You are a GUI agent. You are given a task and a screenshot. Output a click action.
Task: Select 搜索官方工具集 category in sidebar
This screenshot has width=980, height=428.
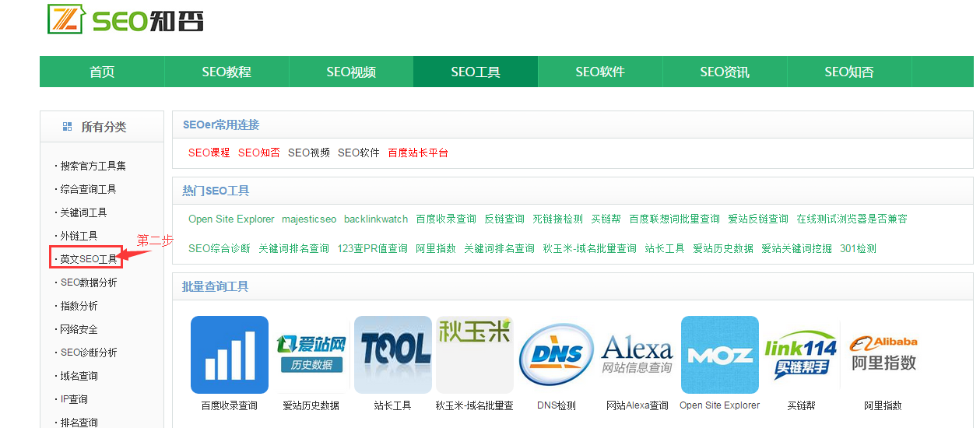93,166
